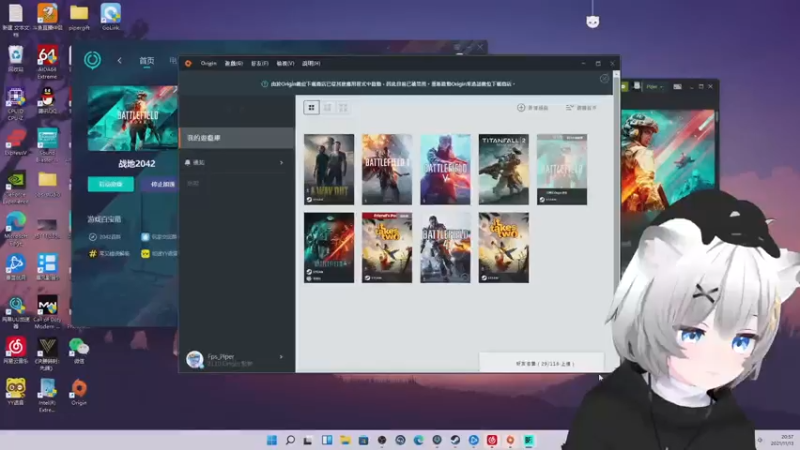Open the A Way Out game tile
This screenshot has height=450, width=800.
pos(329,169)
